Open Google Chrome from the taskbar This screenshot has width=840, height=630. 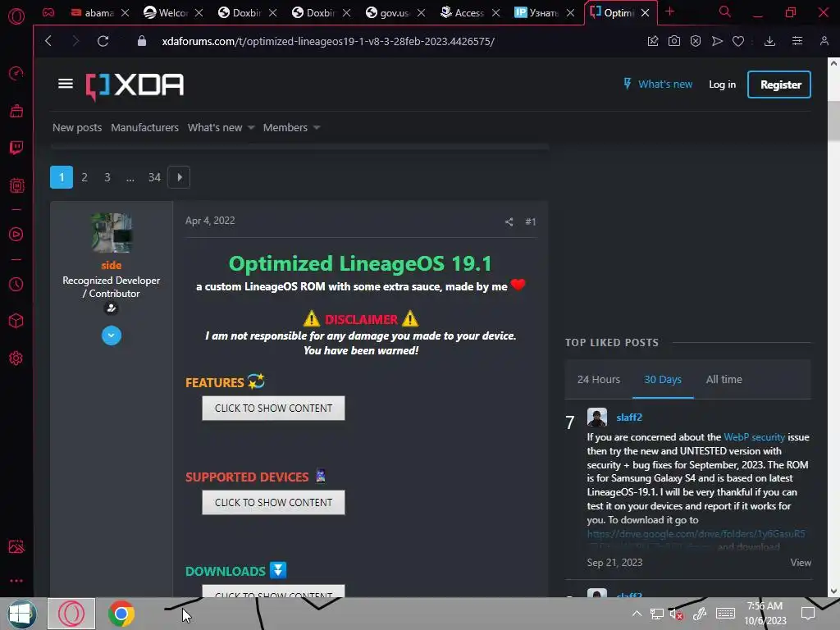click(121, 614)
